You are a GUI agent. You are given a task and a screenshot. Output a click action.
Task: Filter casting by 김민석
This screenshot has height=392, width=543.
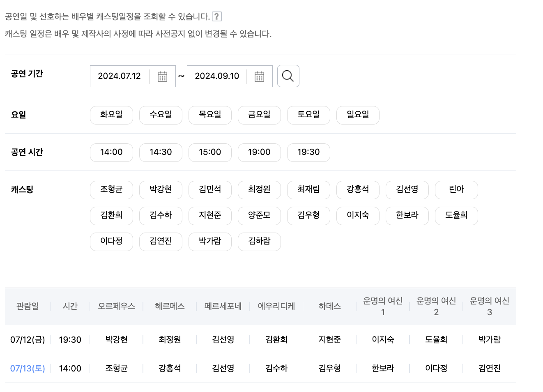coord(210,190)
